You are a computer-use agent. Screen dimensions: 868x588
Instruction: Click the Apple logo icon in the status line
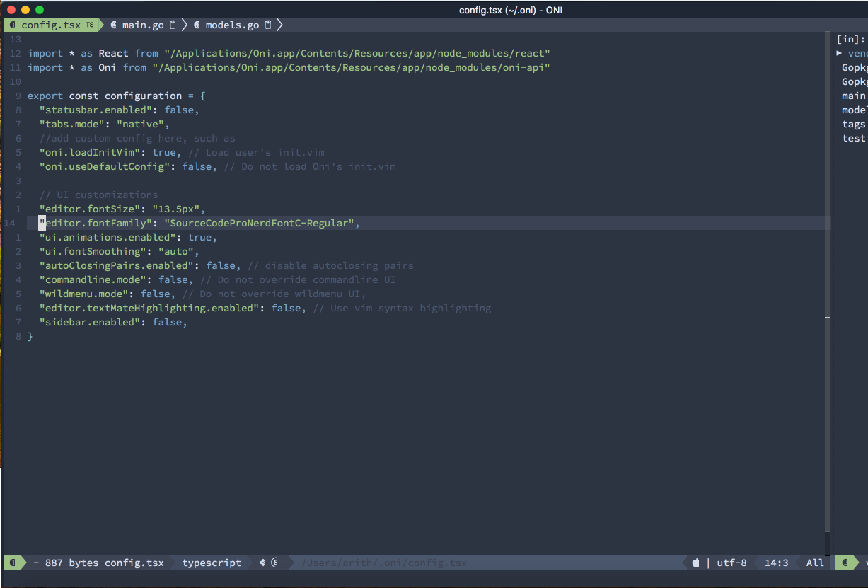tap(695, 563)
